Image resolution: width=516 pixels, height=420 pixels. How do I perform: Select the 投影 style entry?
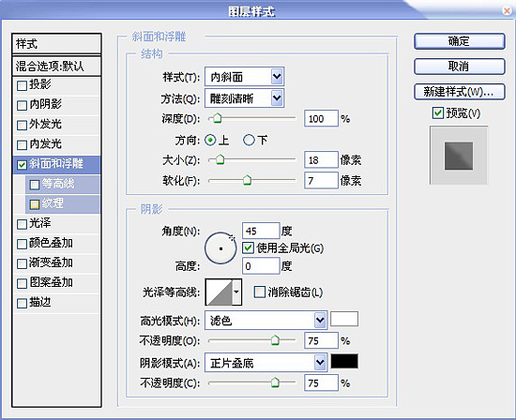coord(56,85)
